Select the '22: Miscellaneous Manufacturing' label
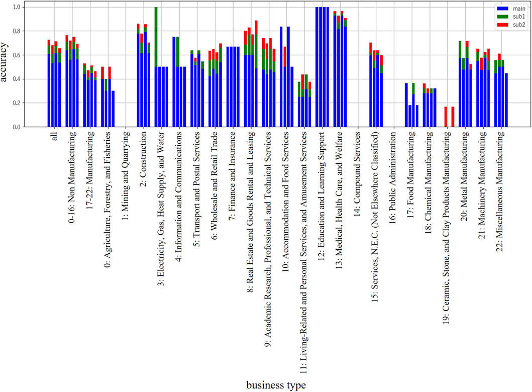The width and height of the screenshot is (532, 392). click(x=500, y=180)
